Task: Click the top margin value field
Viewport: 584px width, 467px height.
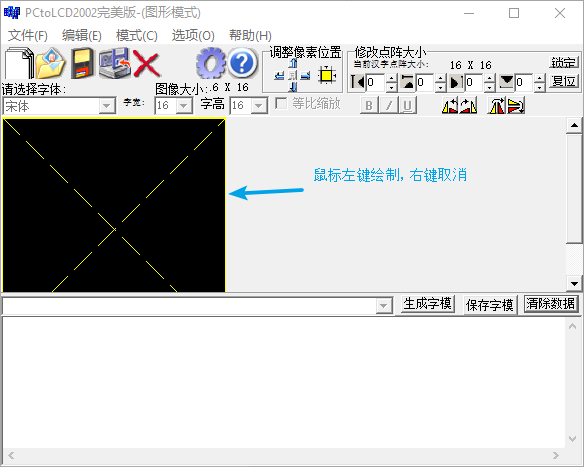Action: tap(425, 82)
